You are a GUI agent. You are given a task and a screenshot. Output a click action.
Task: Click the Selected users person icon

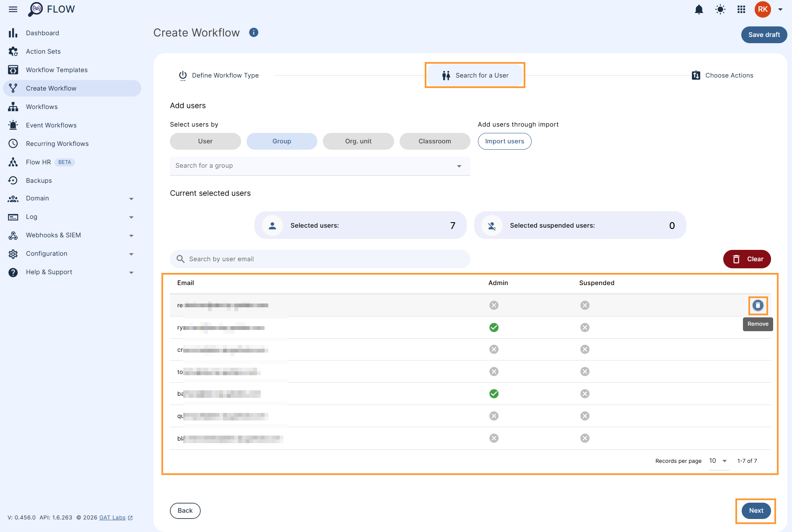[x=273, y=226]
